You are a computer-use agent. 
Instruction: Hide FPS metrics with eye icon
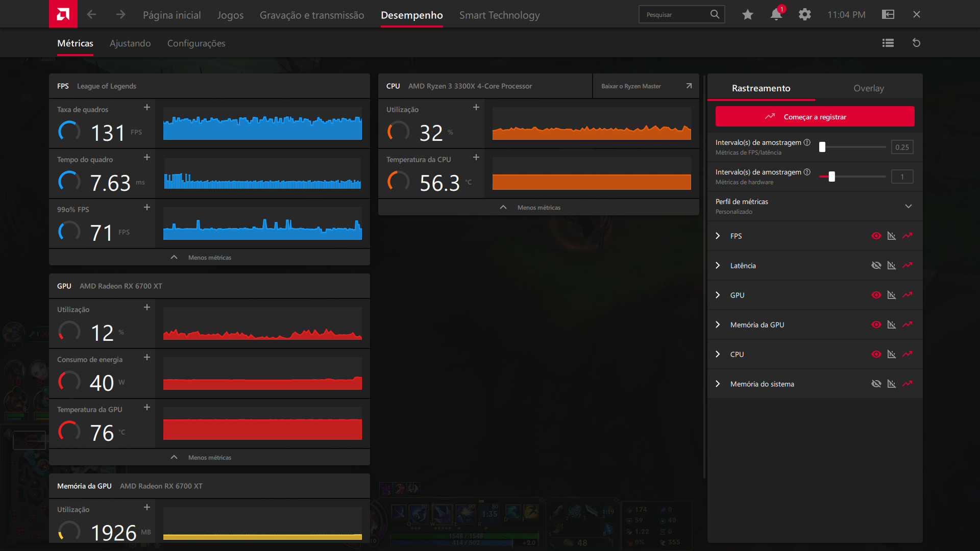click(876, 236)
